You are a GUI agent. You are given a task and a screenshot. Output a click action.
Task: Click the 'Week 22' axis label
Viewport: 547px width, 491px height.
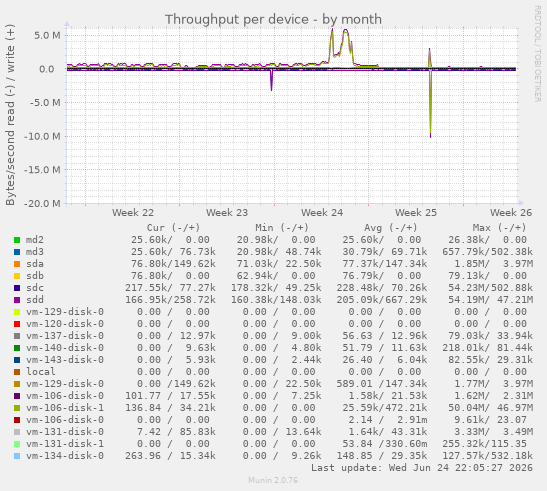point(133,213)
